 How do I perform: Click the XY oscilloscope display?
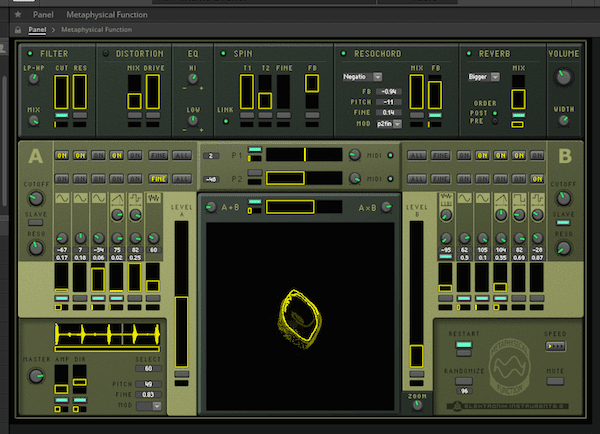[300, 317]
